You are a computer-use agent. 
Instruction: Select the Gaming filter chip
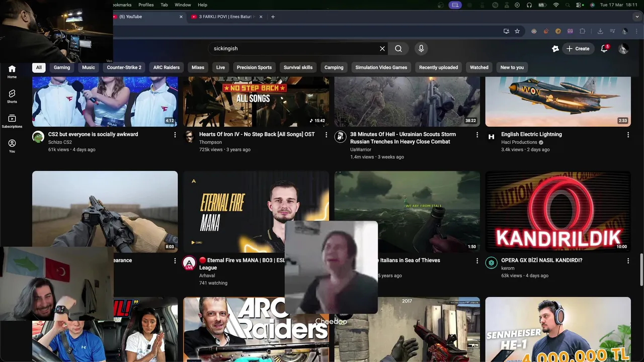[62, 67]
